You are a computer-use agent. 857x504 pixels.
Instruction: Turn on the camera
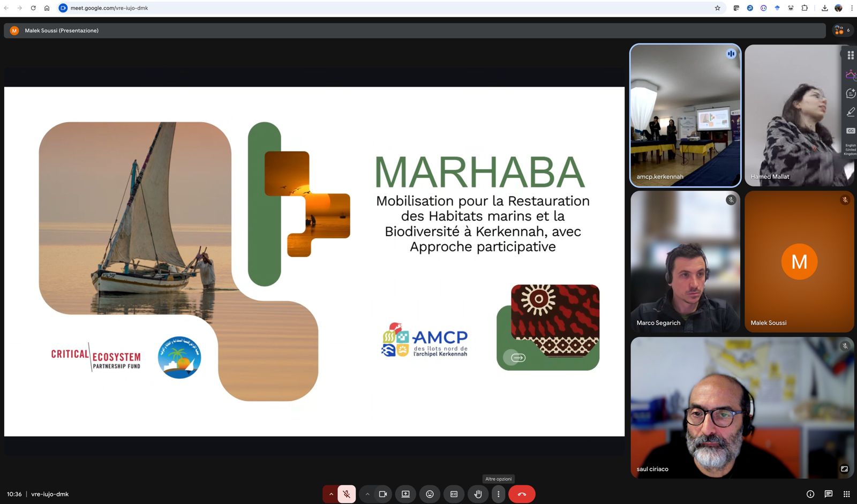point(382,494)
